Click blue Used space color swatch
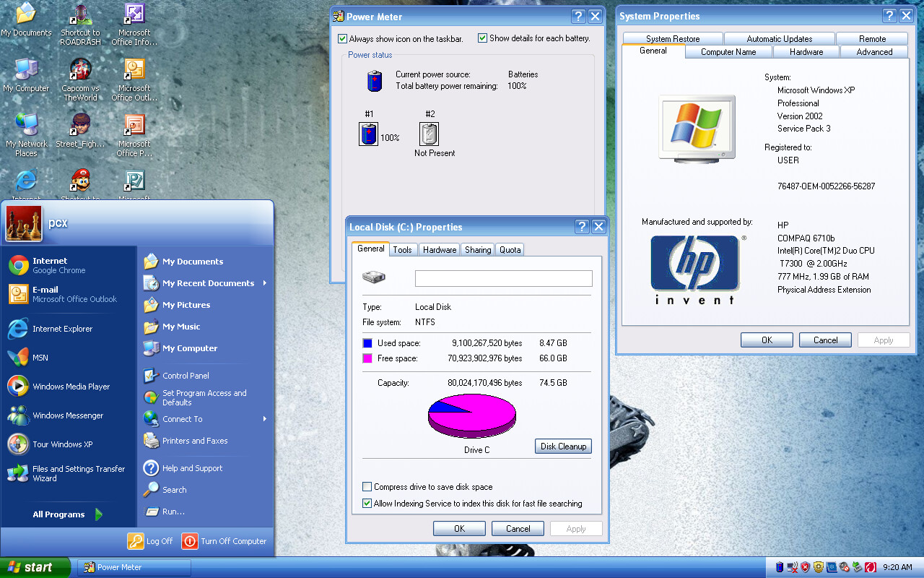This screenshot has height=578, width=924. point(367,343)
